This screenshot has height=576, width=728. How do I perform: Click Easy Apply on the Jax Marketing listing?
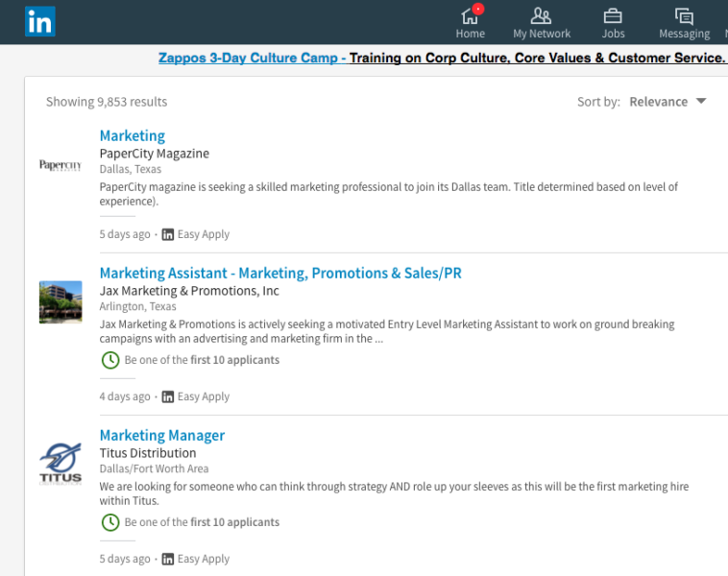(204, 396)
